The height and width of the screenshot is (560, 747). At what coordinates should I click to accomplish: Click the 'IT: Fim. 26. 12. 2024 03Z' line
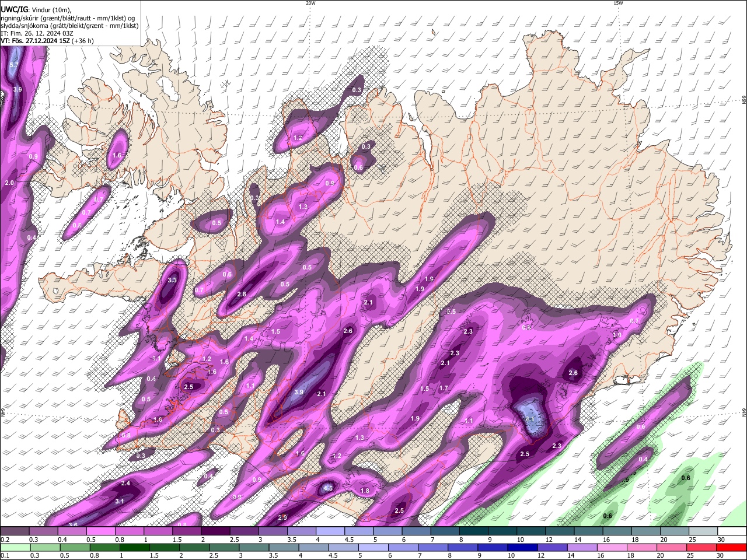click(x=37, y=33)
